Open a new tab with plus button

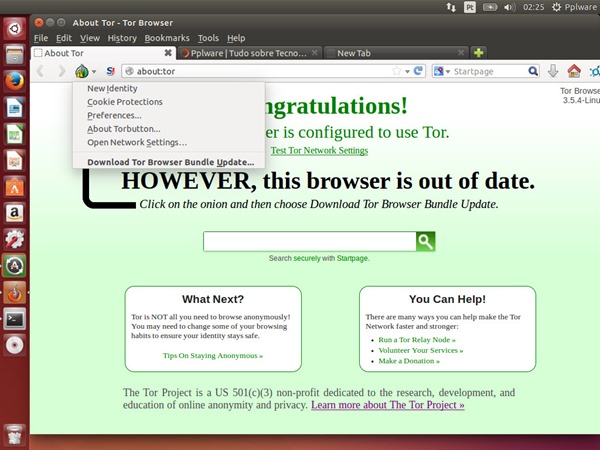pos(478,53)
